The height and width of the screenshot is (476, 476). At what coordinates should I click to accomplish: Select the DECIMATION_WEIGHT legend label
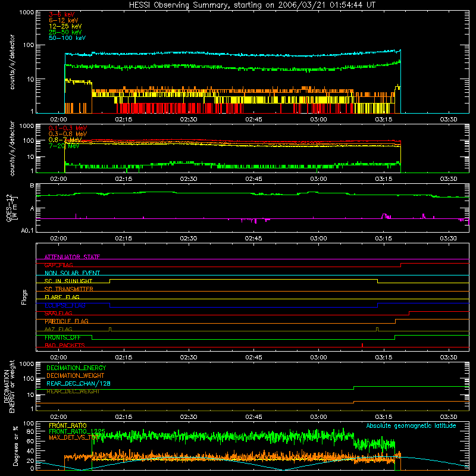[x=76, y=375]
